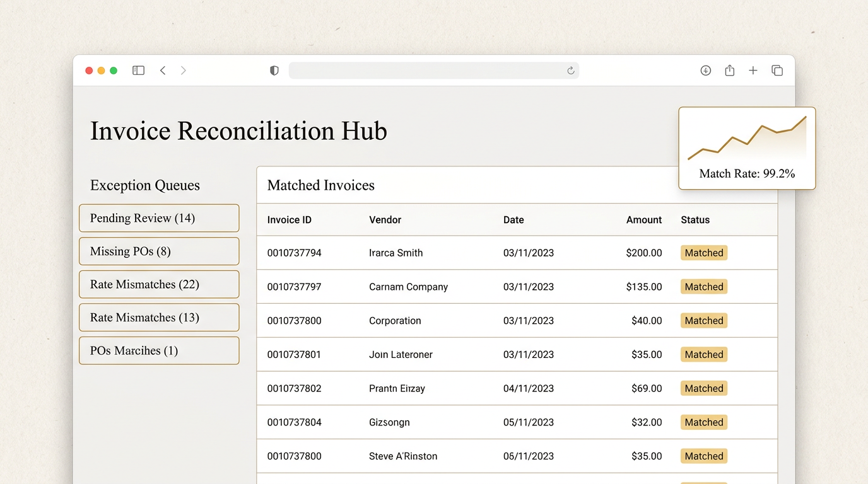Click vendor Corporation
Screen dimensions: 868x484
click(395, 321)
